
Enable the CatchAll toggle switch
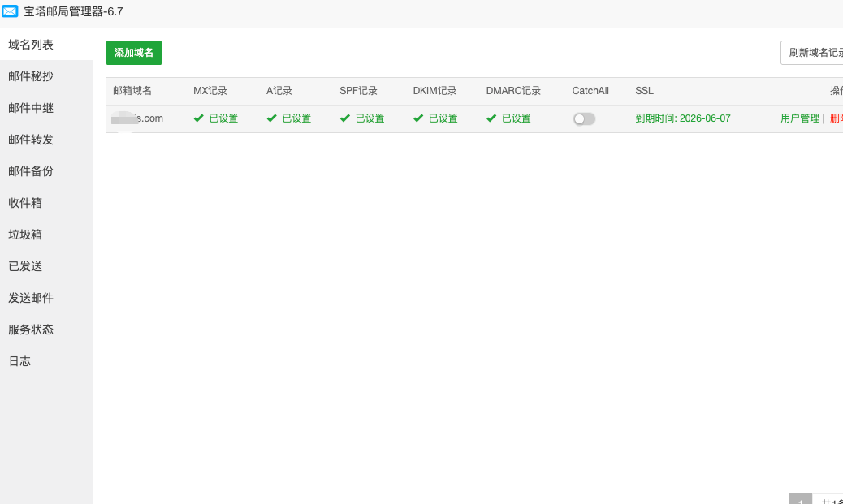pos(584,118)
